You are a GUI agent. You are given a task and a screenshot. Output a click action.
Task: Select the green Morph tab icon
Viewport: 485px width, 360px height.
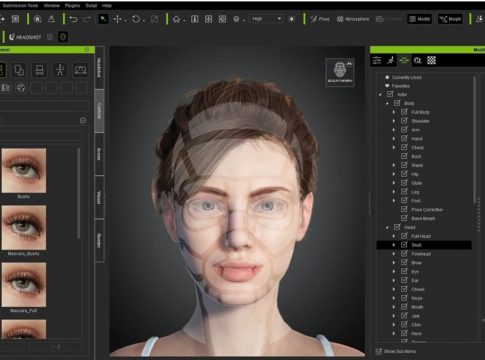coord(404,60)
